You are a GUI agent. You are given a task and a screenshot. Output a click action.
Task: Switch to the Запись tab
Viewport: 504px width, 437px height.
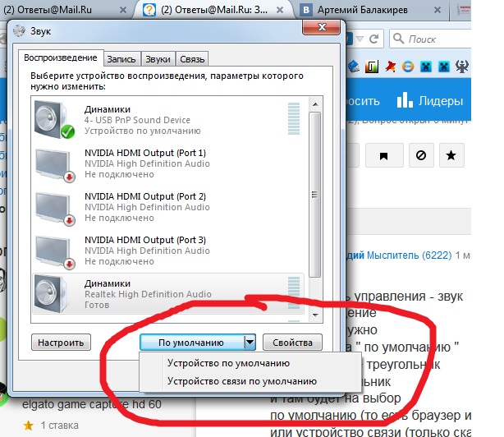[121, 59]
